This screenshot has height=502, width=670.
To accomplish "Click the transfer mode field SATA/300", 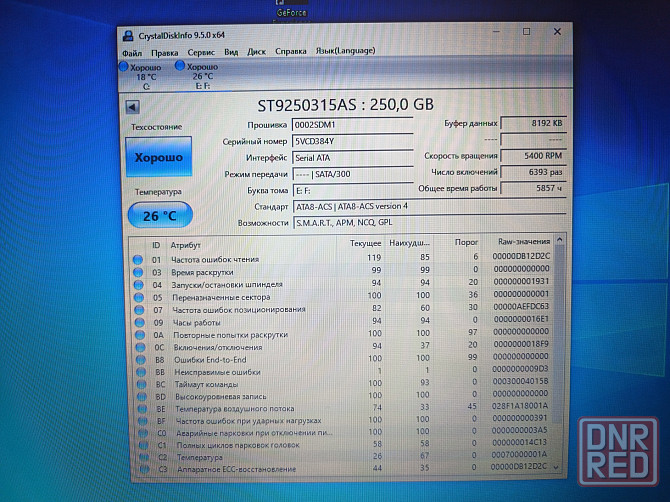I will (x=353, y=174).
